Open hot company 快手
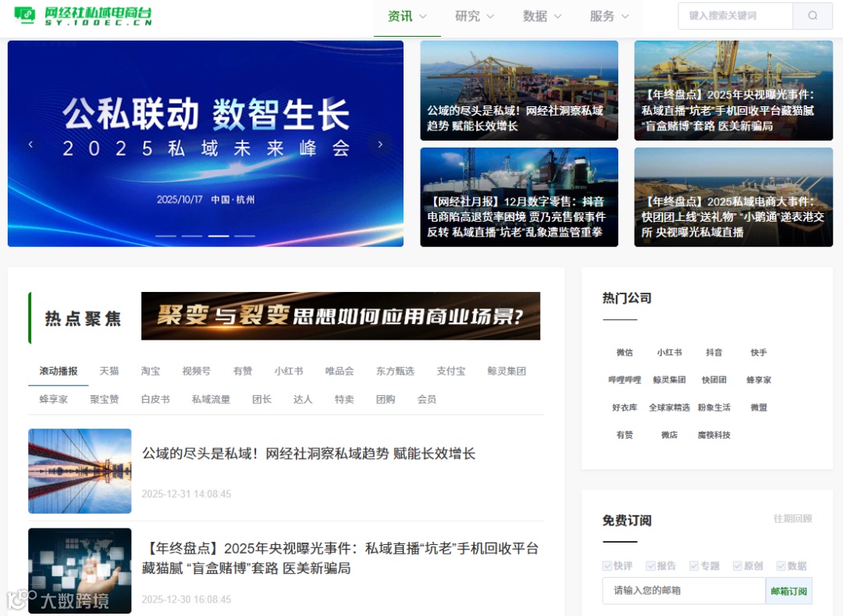The height and width of the screenshot is (616, 843). click(759, 353)
